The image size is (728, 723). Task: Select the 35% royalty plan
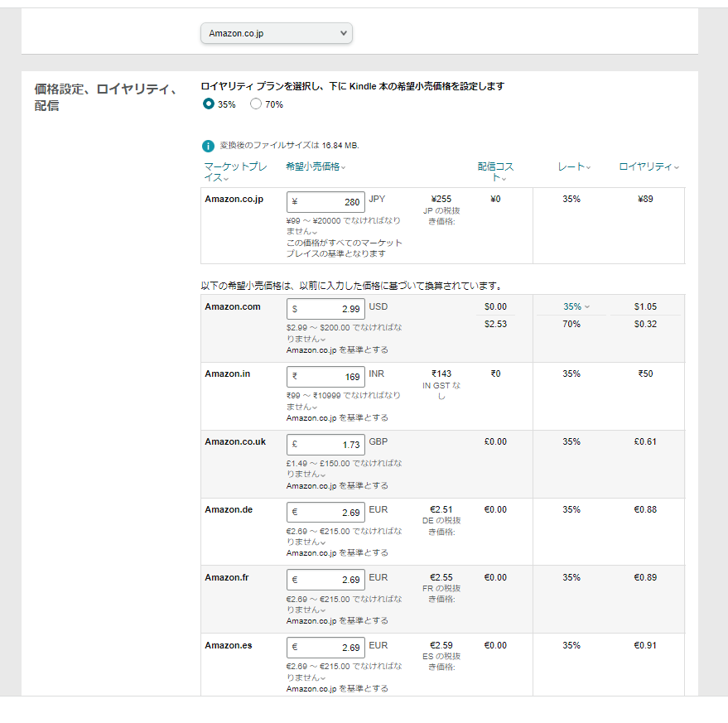pyautogui.click(x=209, y=104)
